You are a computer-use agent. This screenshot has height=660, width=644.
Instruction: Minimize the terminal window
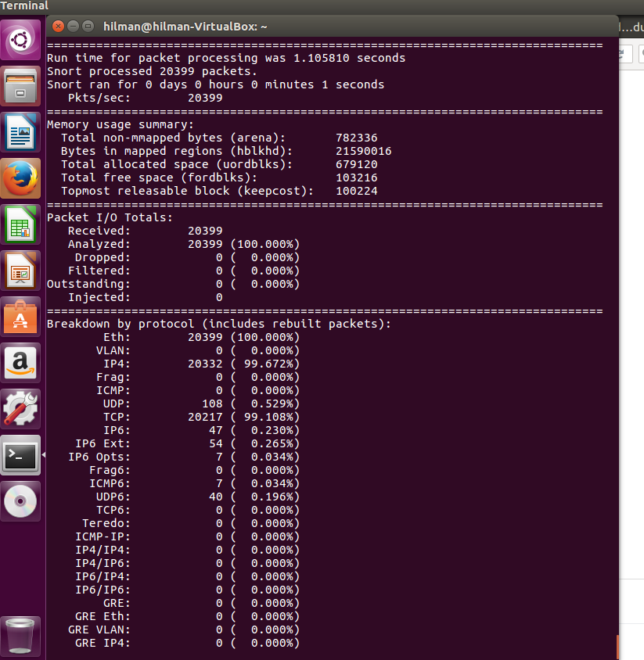coord(73,26)
